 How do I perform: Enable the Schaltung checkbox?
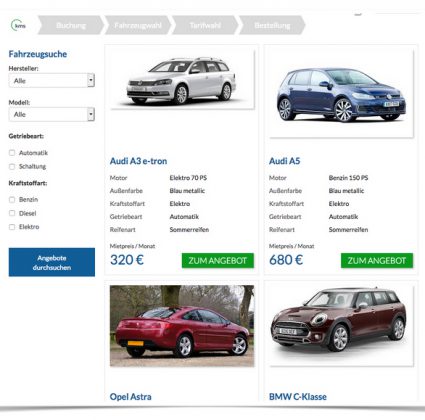(12, 166)
